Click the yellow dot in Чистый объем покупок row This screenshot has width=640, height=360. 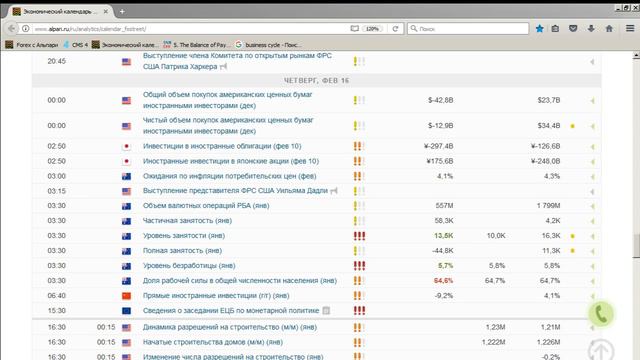572,126
